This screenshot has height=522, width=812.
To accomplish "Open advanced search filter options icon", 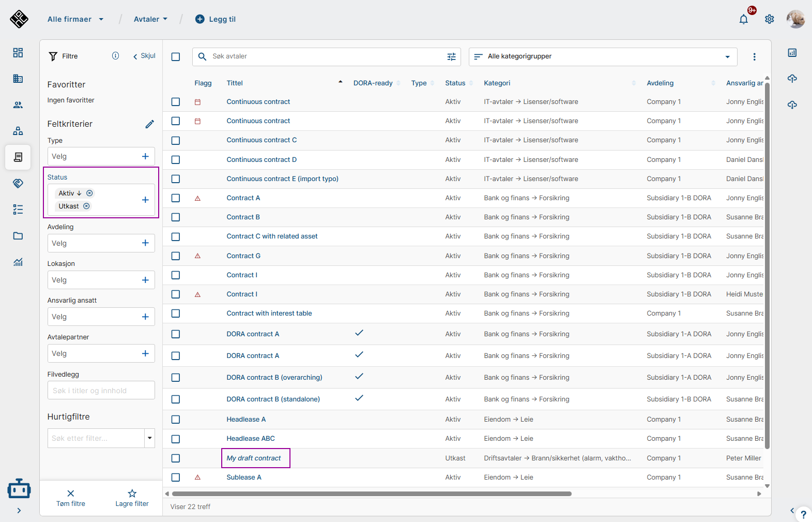I will click(x=451, y=57).
